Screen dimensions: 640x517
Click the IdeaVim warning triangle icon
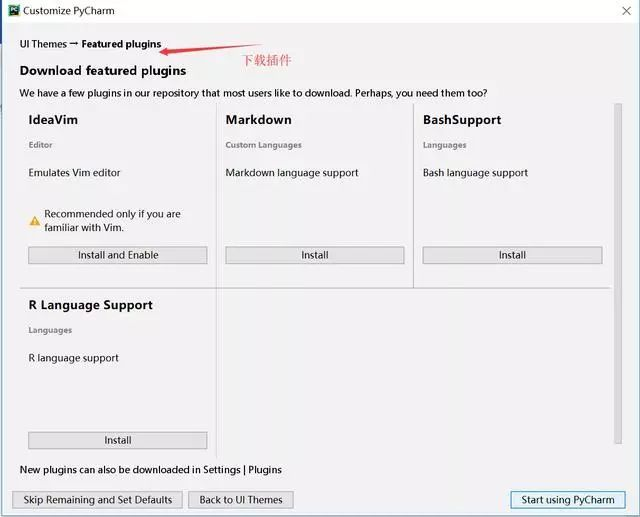click(x=35, y=221)
